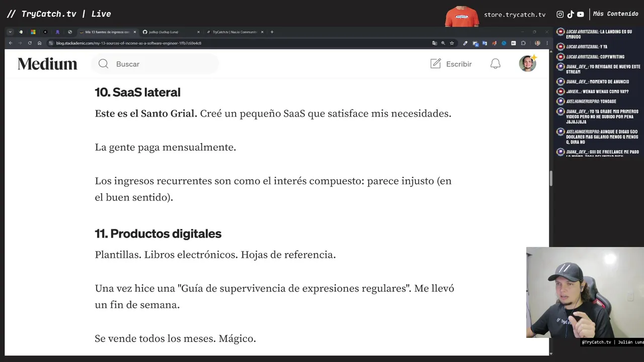Click the blue circular extension icon
This screenshot has width=644, height=362.
click(x=504, y=43)
